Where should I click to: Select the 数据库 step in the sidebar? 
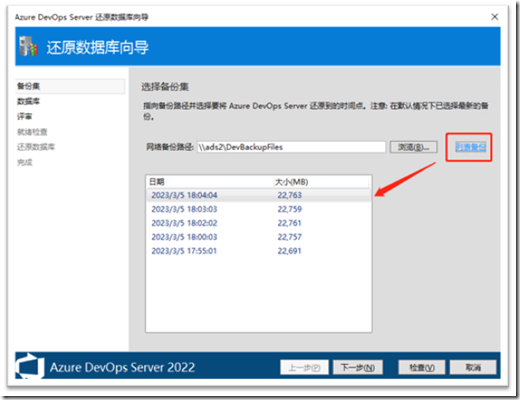28,101
